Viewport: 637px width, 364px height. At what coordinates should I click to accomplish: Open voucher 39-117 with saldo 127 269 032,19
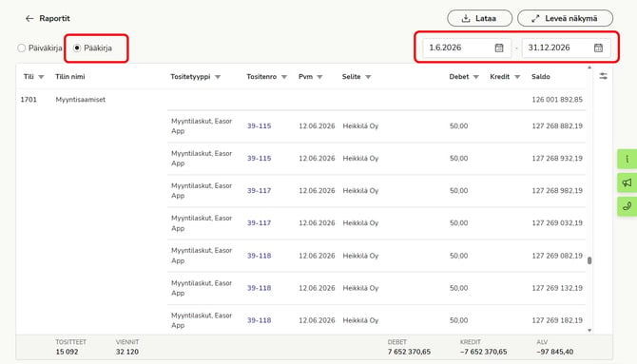click(x=260, y=223)
